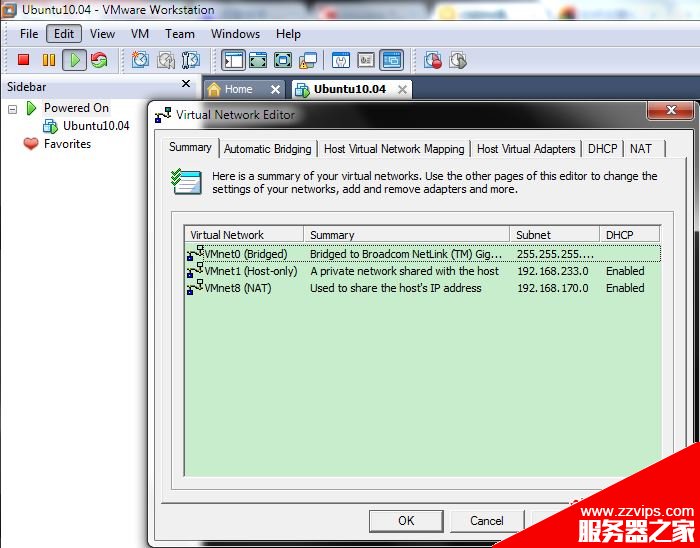
Task: Click subnet value 192.168.170.0
Action: (x=553, y=288)
